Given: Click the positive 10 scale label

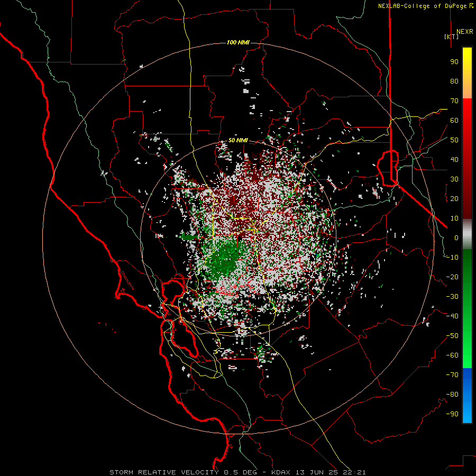Looking at the screenshot, I should click(x=454, y=218).
